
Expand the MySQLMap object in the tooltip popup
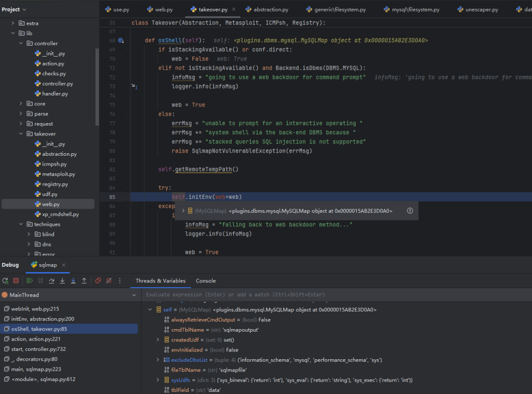coord(183,211)
